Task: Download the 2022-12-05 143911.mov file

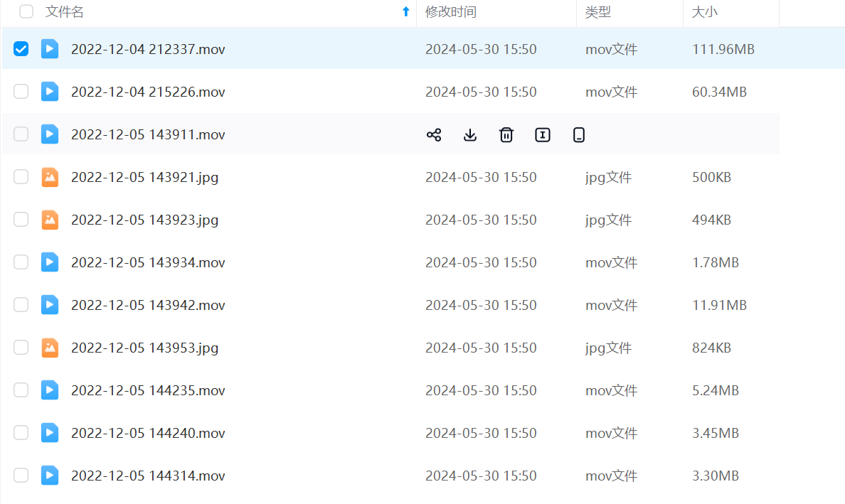Action: coord(470,135)
